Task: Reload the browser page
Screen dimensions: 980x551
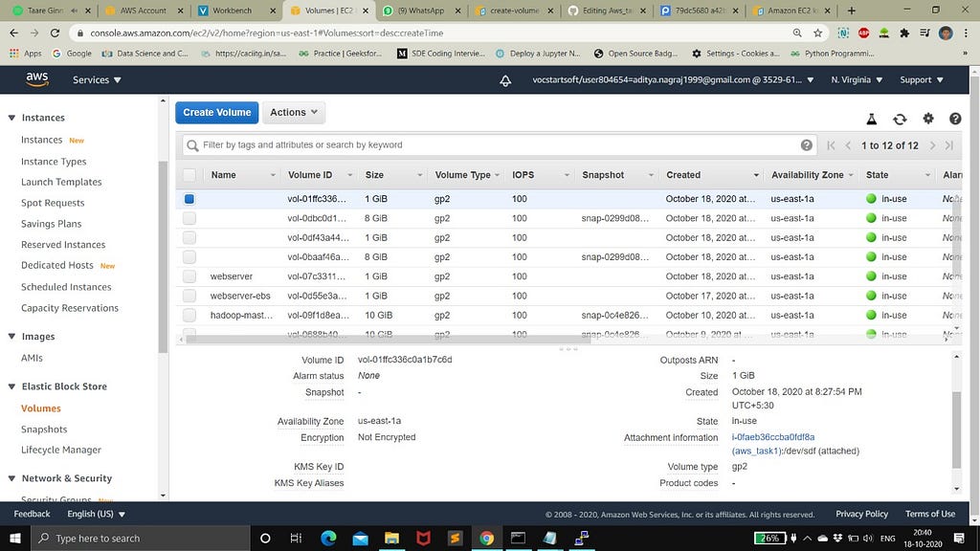Action: pyautogui.click(x=55, y=33)
